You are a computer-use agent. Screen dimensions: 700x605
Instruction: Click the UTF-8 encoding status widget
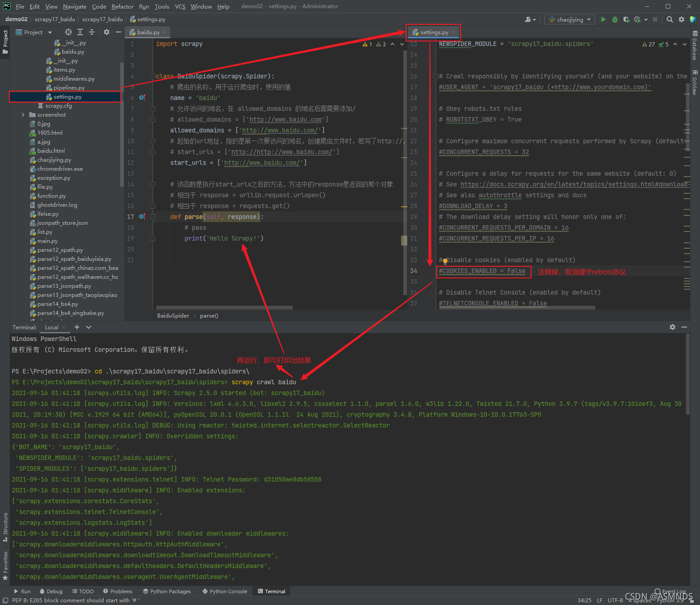(615, 600)
